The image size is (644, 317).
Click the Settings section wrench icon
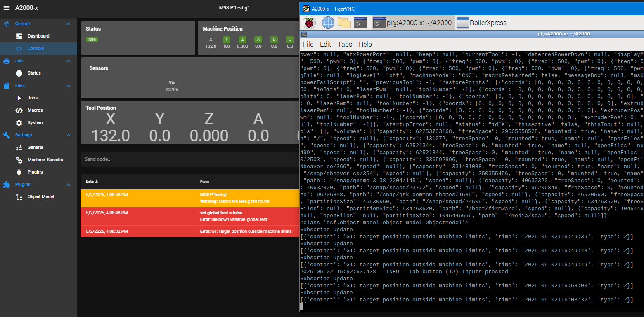pos(7,135)
